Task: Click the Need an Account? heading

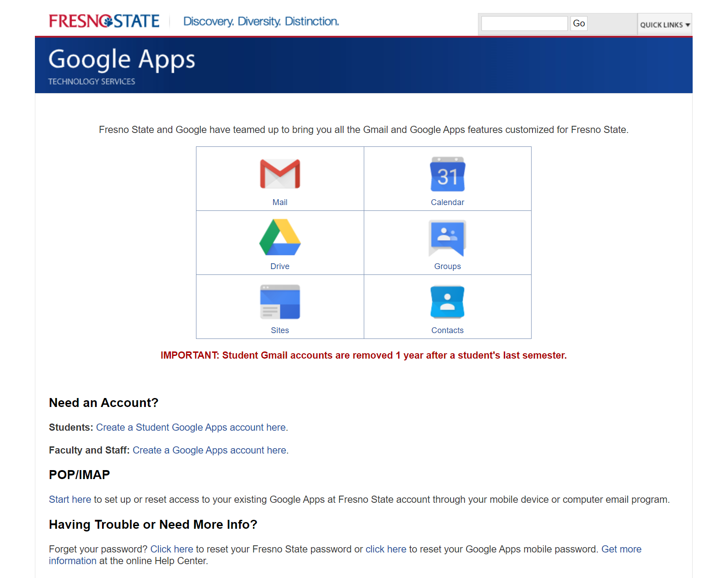Action: 104,403
